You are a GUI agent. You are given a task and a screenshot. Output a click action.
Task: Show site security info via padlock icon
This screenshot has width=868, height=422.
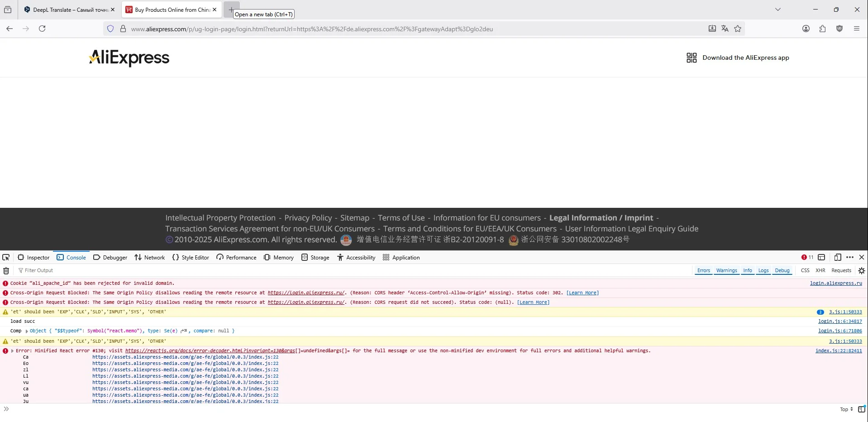123,29
